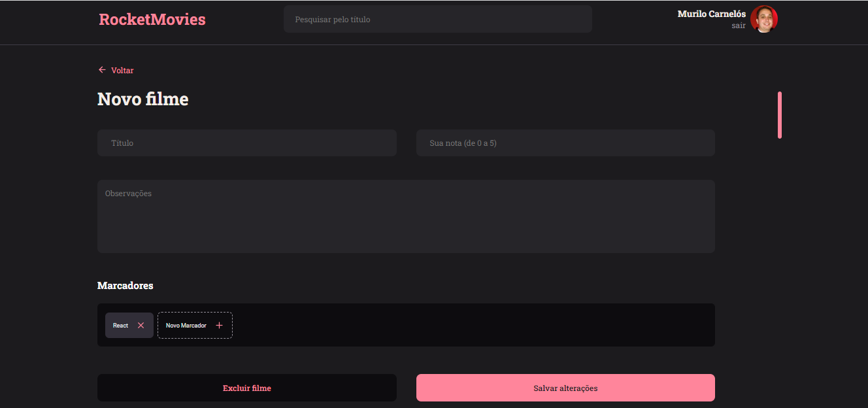The height and width of the screenshot is (408, 868).
Task: Click the plus icon to add Novo Marcador
Action: click(x=220, y=325)
